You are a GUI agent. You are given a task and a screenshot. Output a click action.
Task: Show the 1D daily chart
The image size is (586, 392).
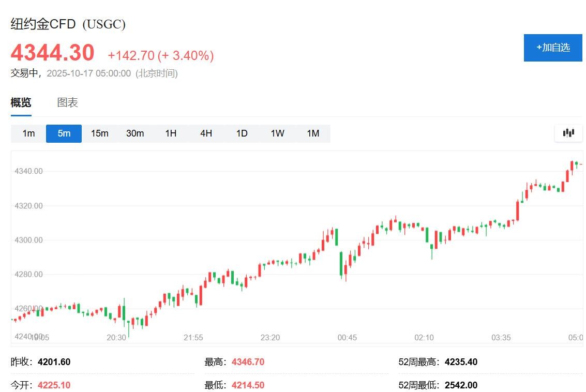tap(242, 133)
